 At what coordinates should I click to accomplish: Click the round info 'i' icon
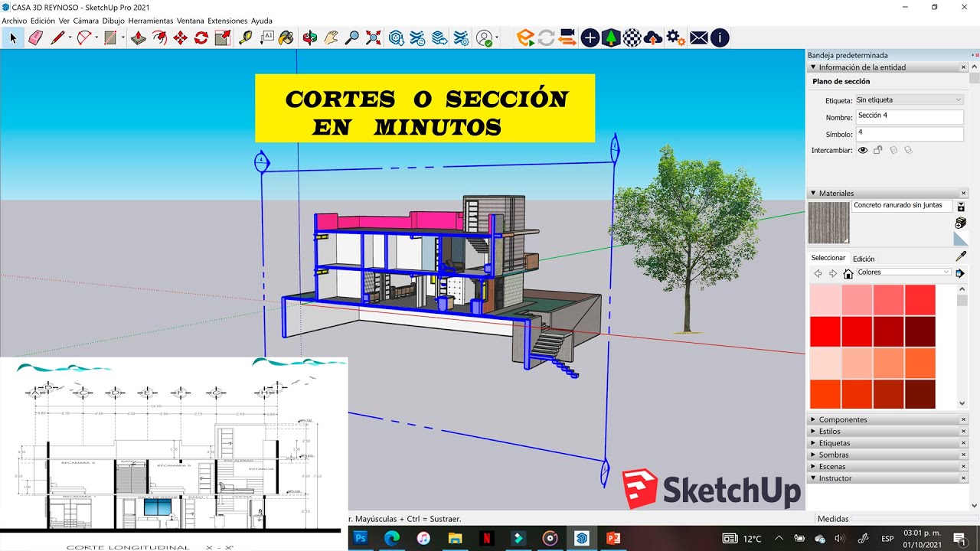tap(720, 37)
